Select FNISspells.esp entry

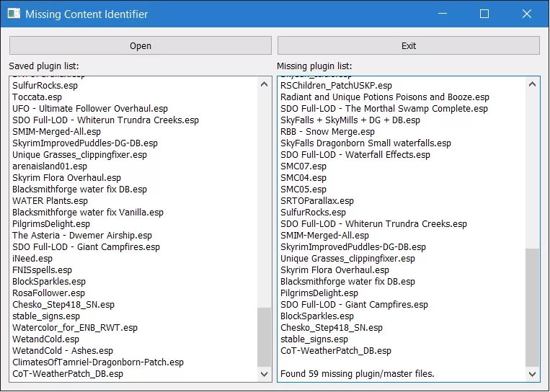(42, 270)
